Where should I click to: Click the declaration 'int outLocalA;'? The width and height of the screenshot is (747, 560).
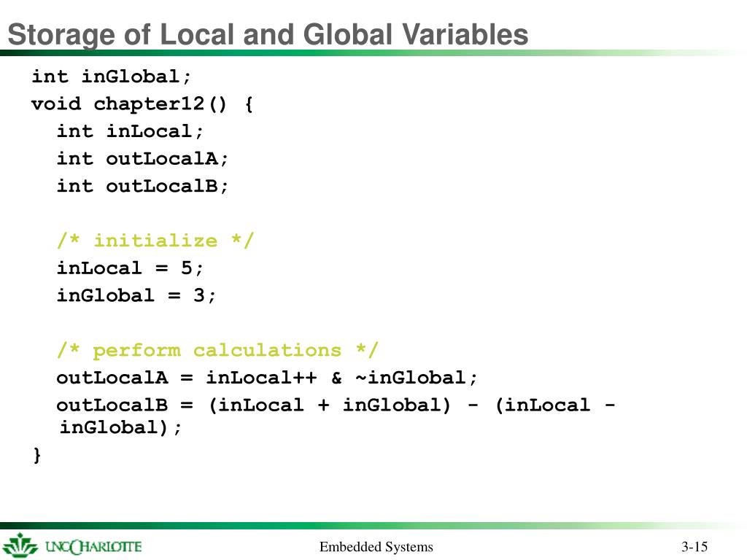(142, 158)
